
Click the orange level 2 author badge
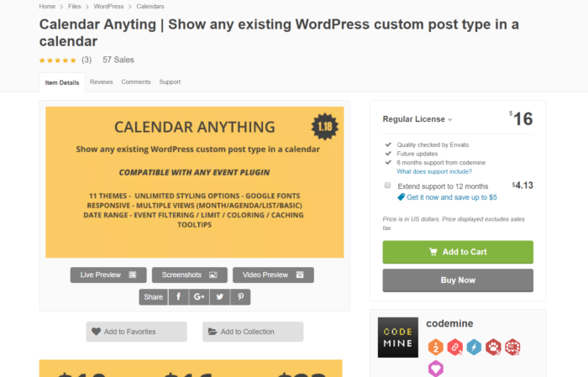(436, 347)
